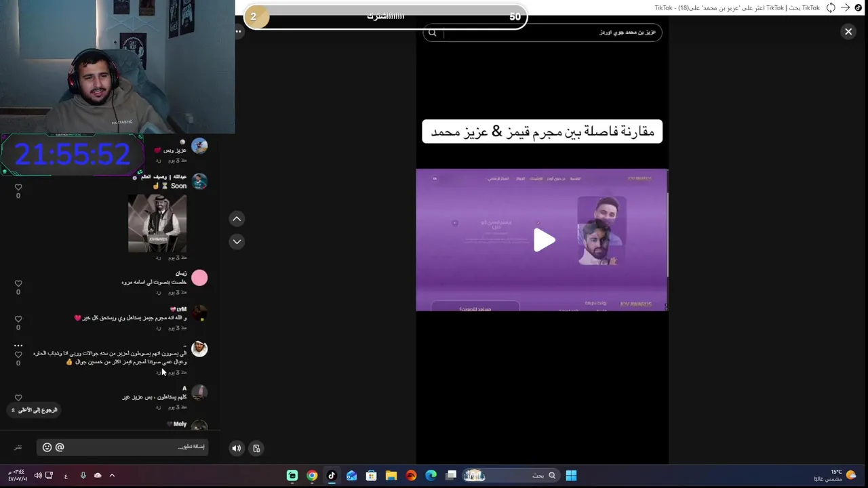Open عزيز ويس profile avatar
868x488 pixels.
pos(199,146)
